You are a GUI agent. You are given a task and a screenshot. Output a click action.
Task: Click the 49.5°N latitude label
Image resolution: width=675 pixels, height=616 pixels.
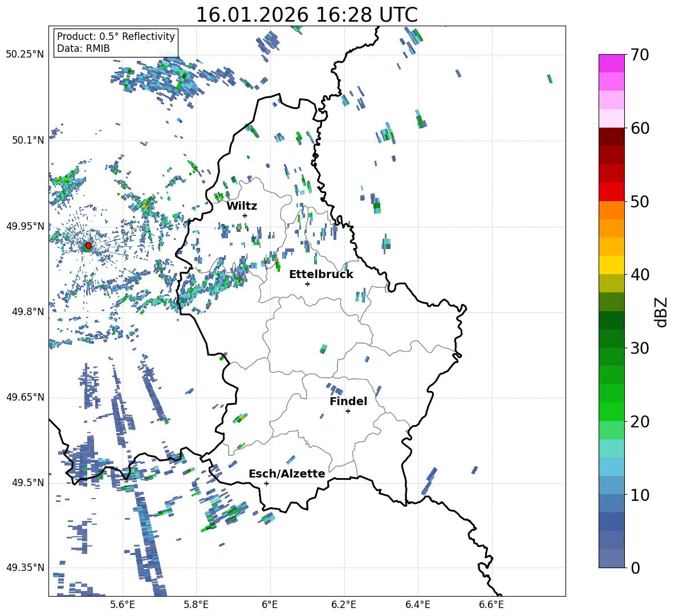[x=28, y=483]
